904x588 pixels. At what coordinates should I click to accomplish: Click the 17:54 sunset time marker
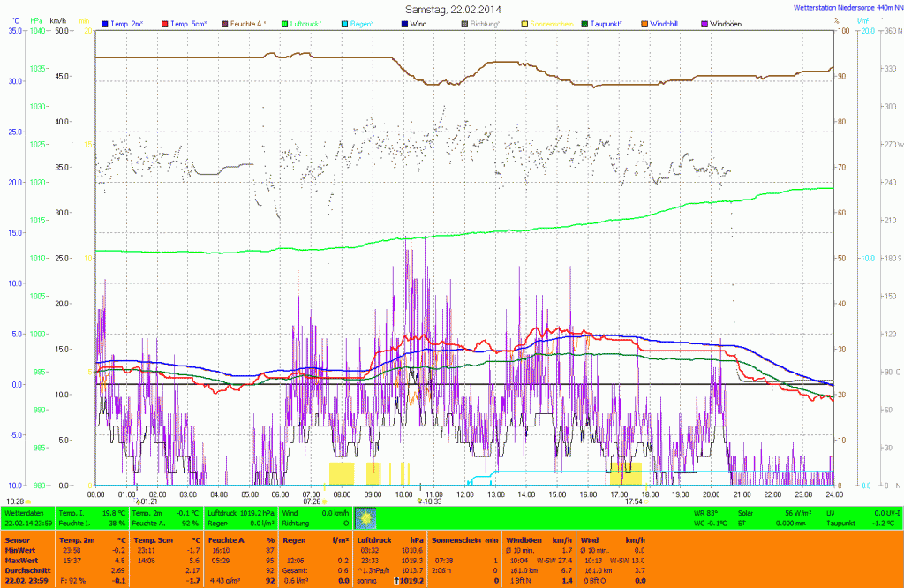point(633,501)
